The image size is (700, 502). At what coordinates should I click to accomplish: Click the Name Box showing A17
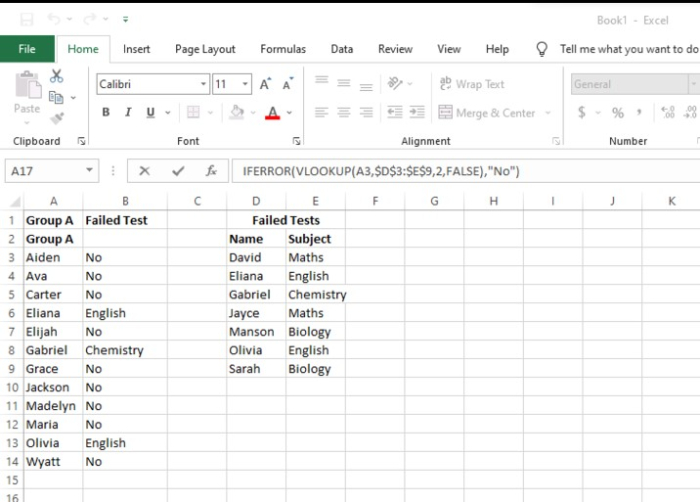[x=44, y=171]
